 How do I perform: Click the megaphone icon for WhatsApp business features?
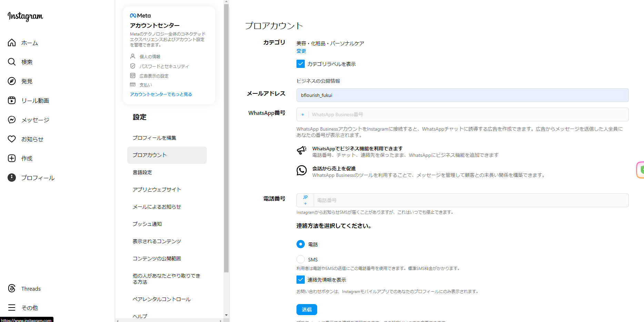coord(302,150)
